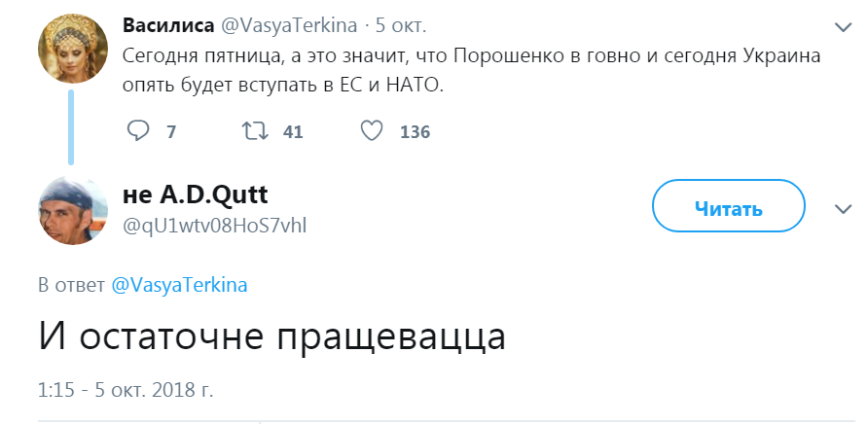This screenshot has height=424, width=868.
Task: Expand the chevron menu on Василиса's tweet
Action: point(842,26)
